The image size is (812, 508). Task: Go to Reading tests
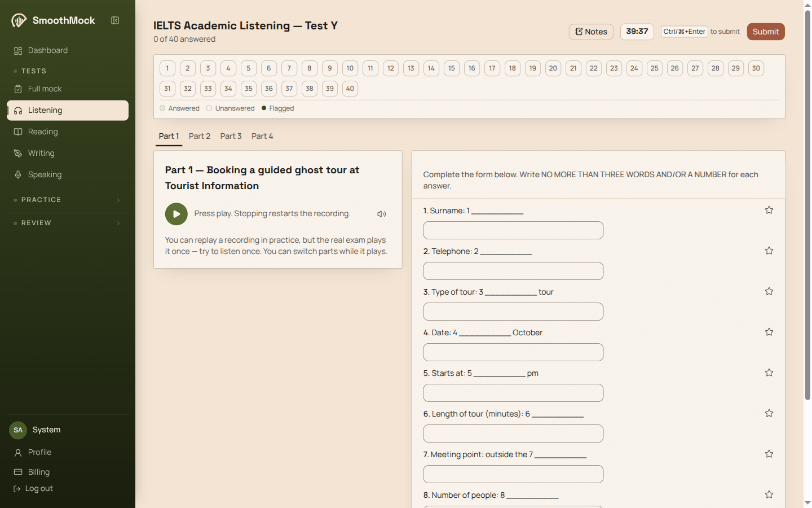tap(68, 132)
